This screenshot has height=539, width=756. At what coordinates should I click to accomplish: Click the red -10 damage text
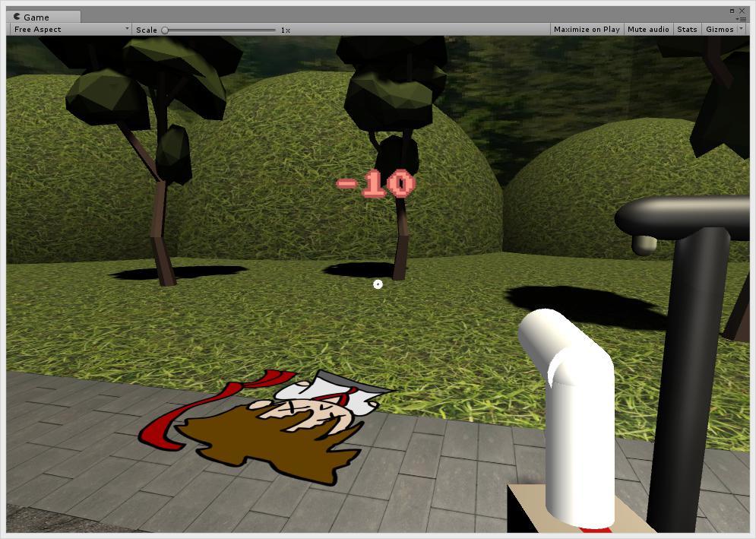click(x=375, y=184)
